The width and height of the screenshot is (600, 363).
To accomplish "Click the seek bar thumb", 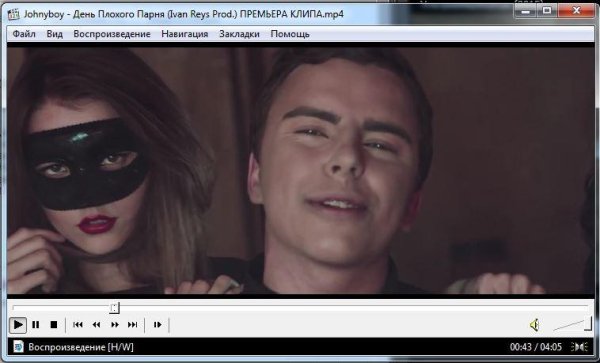I will pyautogui.click(x=114, y=308).
